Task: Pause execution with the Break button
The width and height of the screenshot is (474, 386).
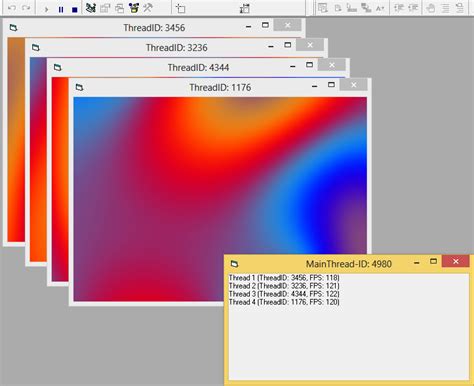Action: coord(61,9)
